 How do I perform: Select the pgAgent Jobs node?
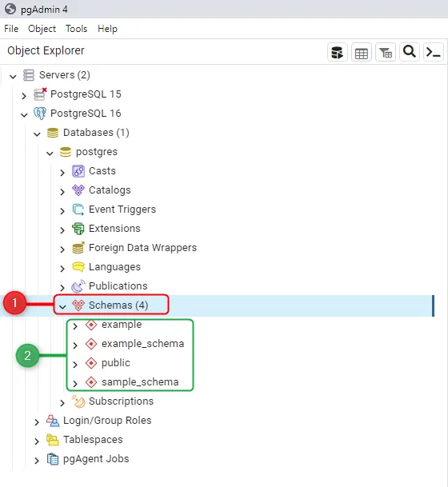[96, 459]
